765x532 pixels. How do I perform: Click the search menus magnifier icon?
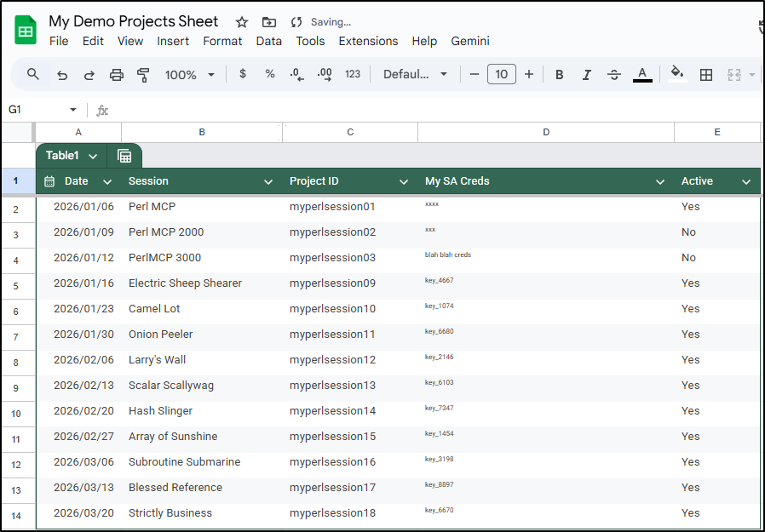33,75
